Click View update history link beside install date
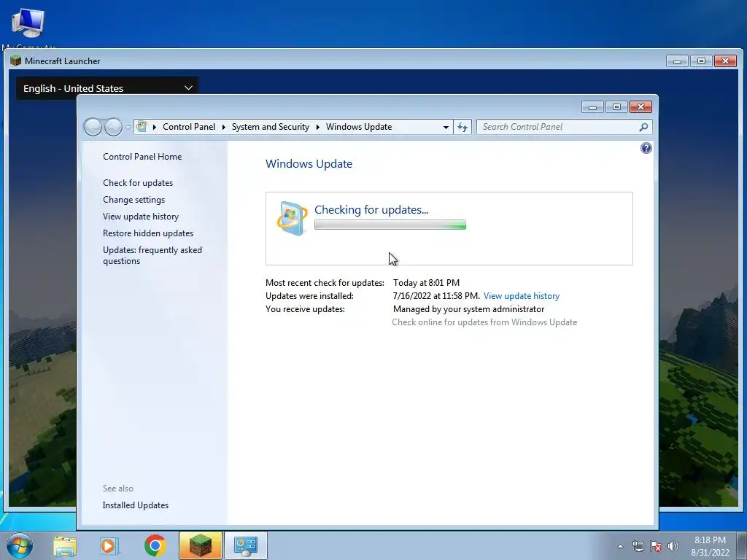Screen dimensions: 747x560 pyautogui.click(x=521, y=296)
